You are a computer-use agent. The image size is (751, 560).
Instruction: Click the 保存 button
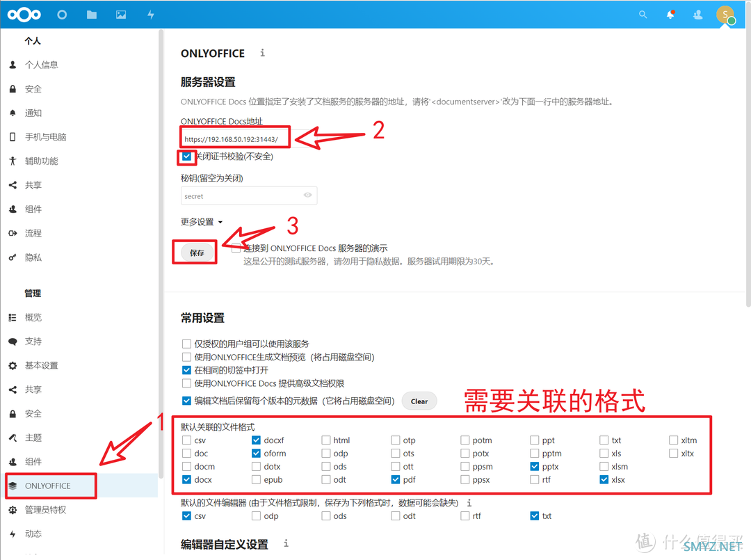[x=197, y=253]
